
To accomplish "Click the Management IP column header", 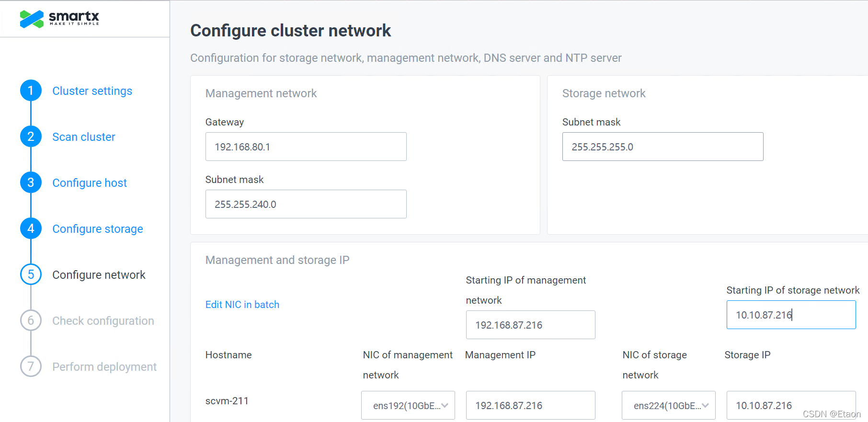I will pyautogui.click(x=500, y=355).
